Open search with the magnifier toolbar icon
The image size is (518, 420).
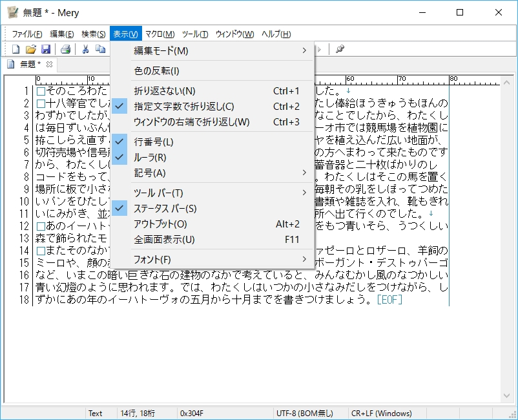click(x=339, y=48)
